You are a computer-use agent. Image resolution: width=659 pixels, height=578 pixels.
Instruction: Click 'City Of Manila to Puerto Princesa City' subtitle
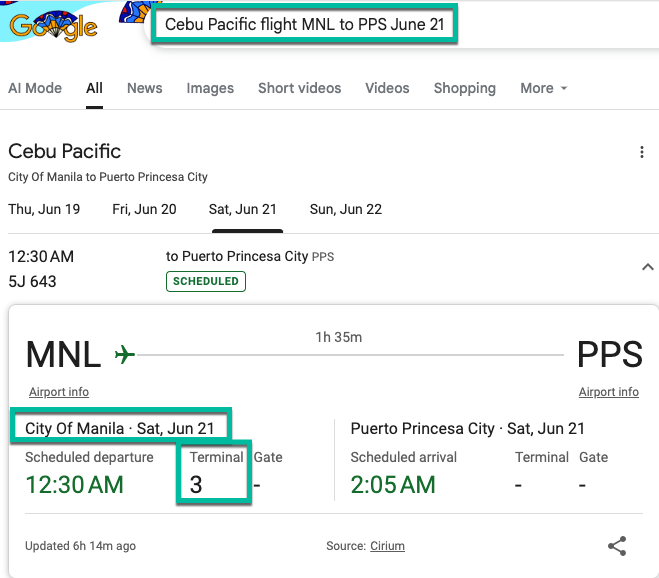click(x=108, y=177)
